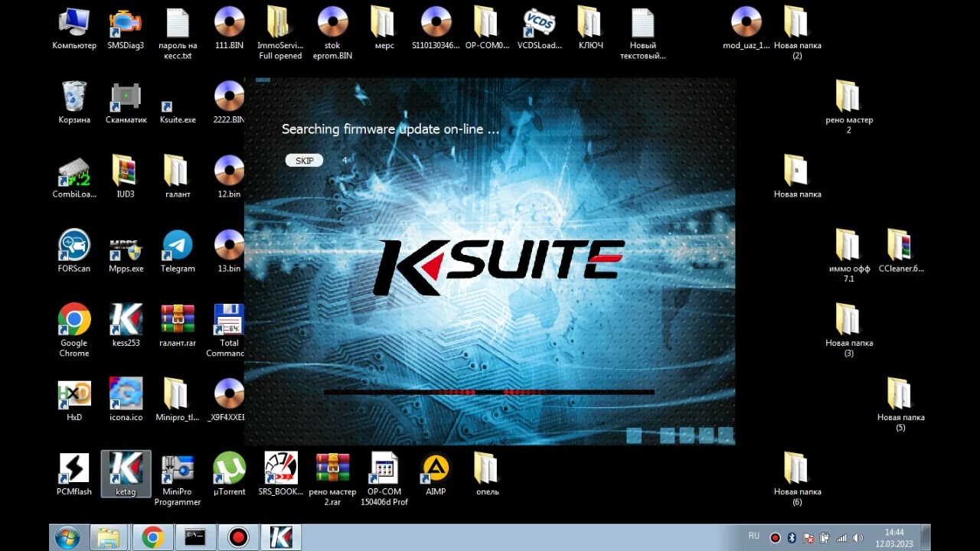Select the галант.rar archive
The image size is (980, 551).
(178, 325)
